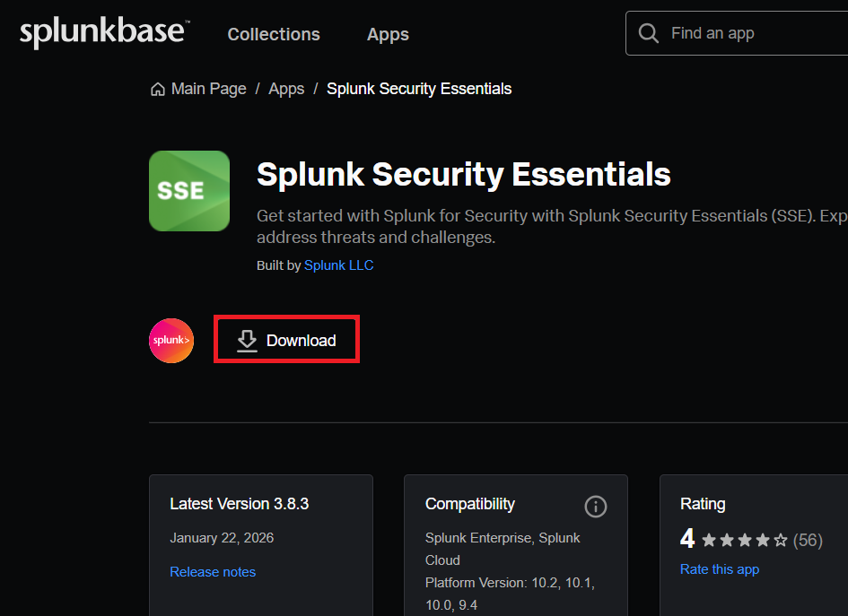
Task: Click the Rate this app link
Action: point(720,569)
